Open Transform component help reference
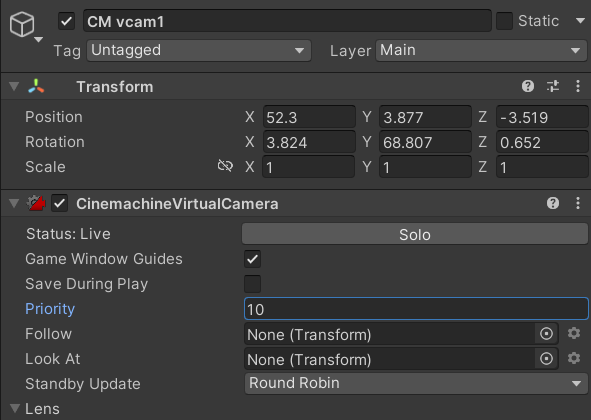Viewport: 591px width, 420px height. 528,86
